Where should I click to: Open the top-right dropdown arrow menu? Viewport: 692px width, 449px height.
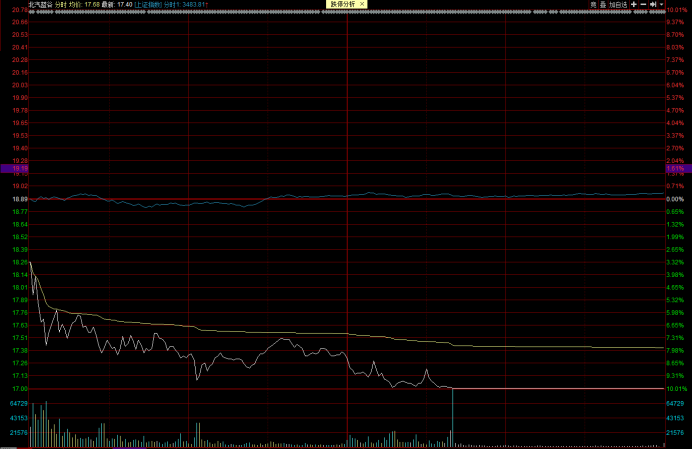[662, 4]
